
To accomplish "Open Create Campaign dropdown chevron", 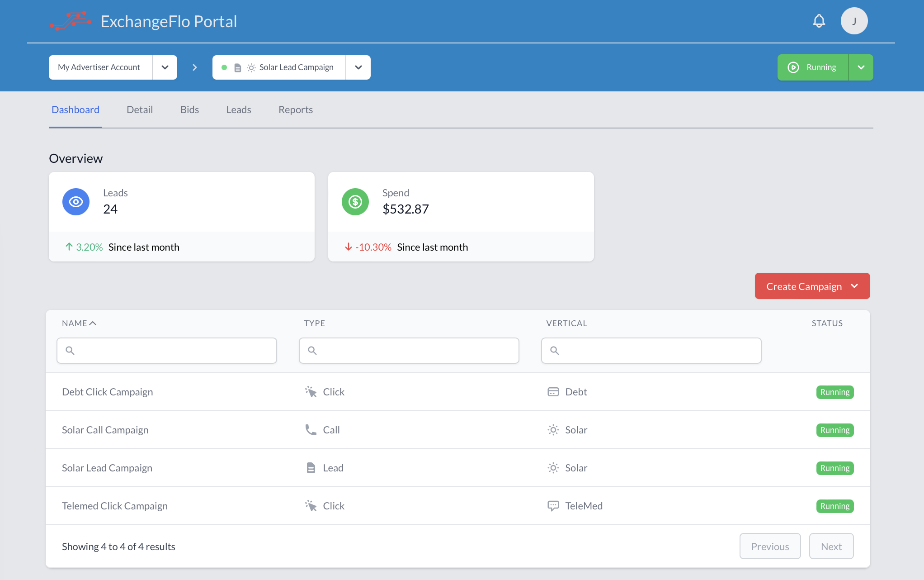I will (x=854, y=286).
